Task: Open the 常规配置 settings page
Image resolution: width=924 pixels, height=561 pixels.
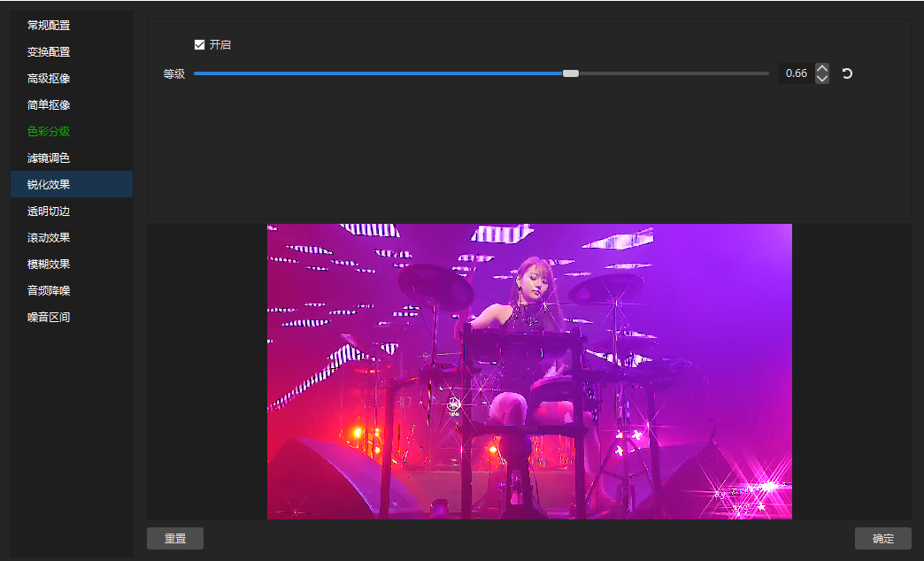Action: tap(72, 26)
